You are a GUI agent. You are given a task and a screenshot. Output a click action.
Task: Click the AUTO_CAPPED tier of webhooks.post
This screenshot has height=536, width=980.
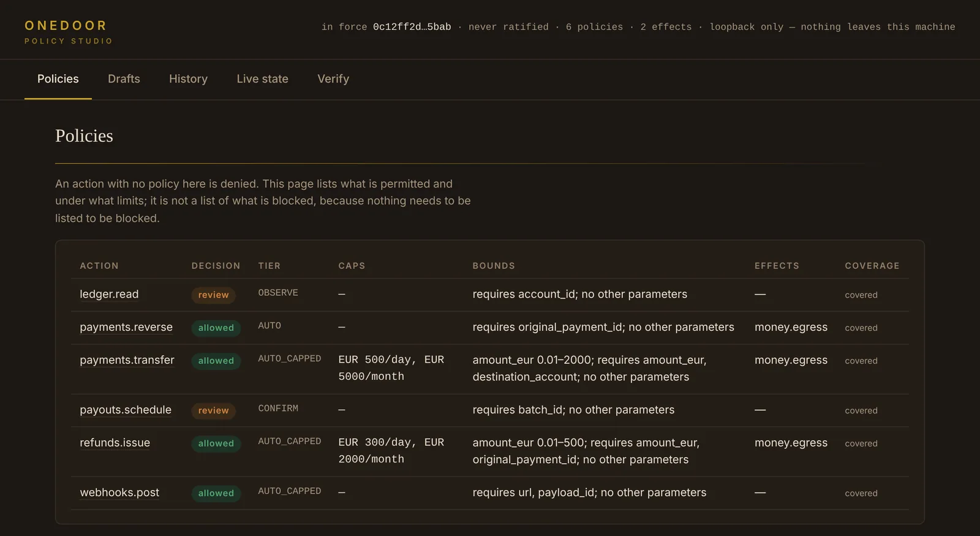coord(290,491)
